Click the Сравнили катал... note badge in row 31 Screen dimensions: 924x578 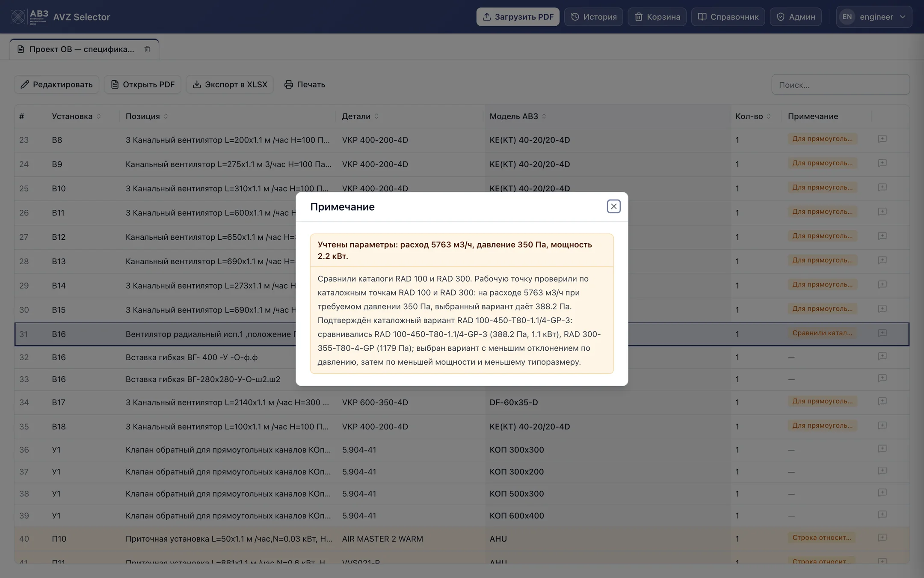click(x=822, y=333)
